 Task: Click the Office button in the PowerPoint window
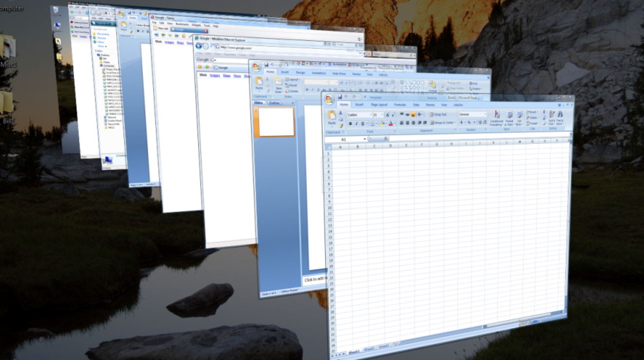click(257, 67)
